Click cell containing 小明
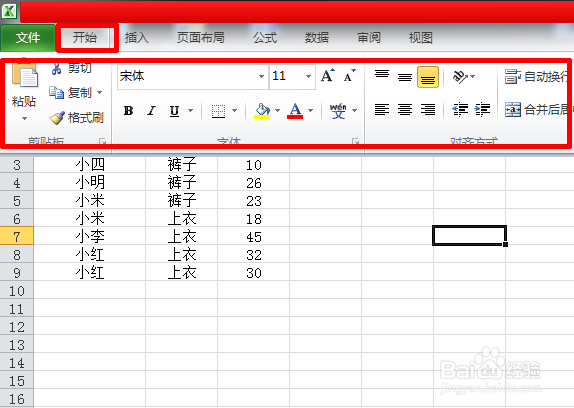 (90, 183)
